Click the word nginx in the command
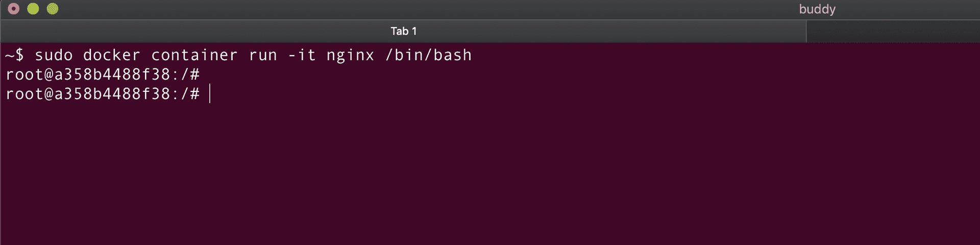The image size is (980, 245). click(x=350, y=55)
